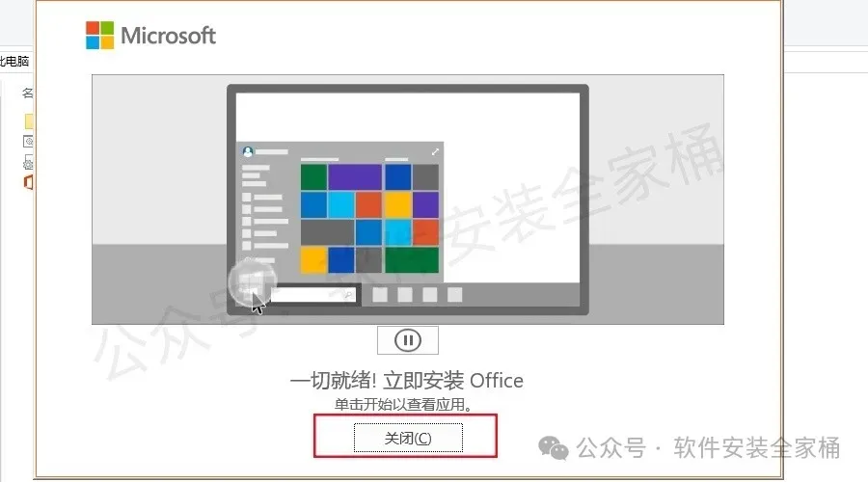This screenshot has height=482, width=868.
Task: Click the wide green tile at the bottom of the illustration
Action: 412,260
